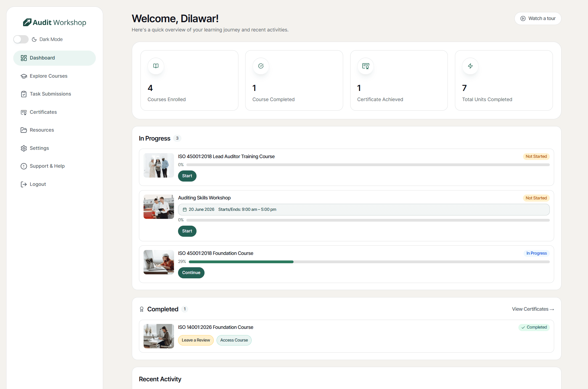Click the Resources folder icon

click(x=24, y=130)
